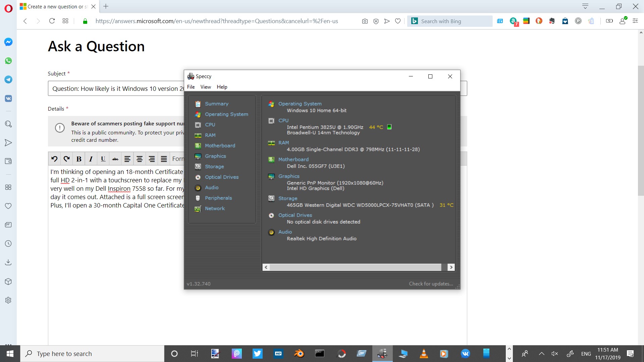This screenshot has height=362, width=644.
Task: Click the Speccy horizontal scrollbar thumb
Action: point(356,267)
